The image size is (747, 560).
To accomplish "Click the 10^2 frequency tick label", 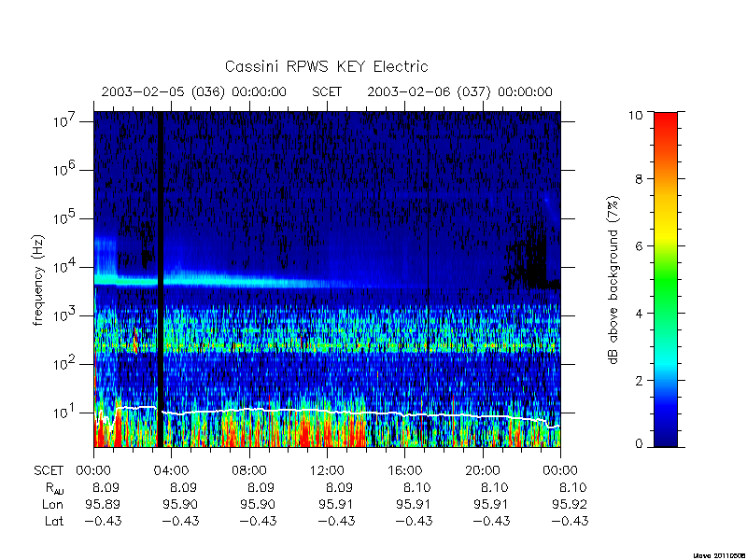I will point(65,363).
